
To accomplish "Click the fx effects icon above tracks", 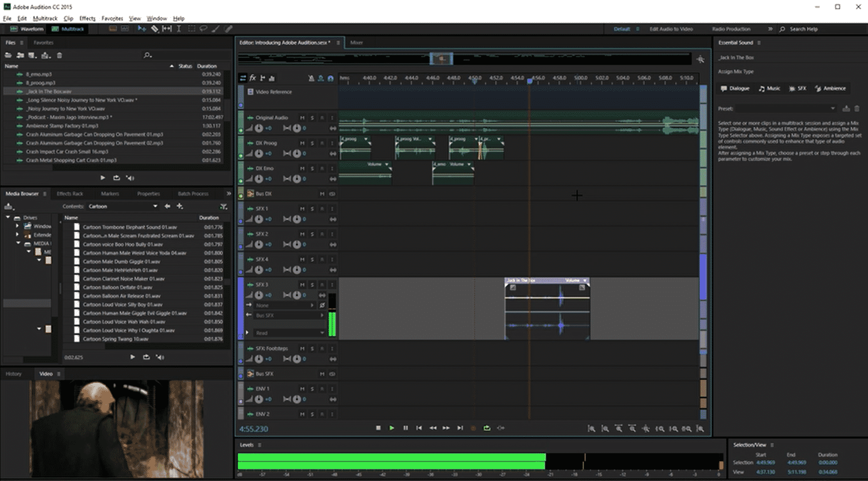I will point(253,78).
